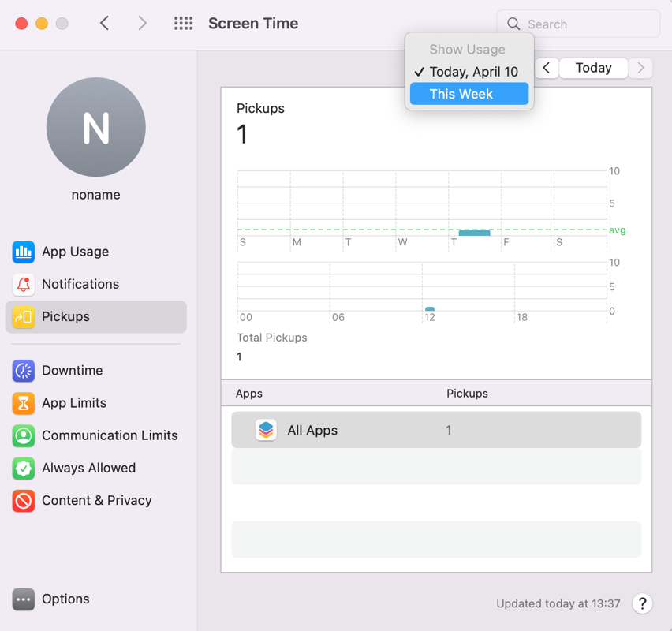Screen dimensions: 672x631
Task: Click the Notifications bell icon
Action: 24,284
